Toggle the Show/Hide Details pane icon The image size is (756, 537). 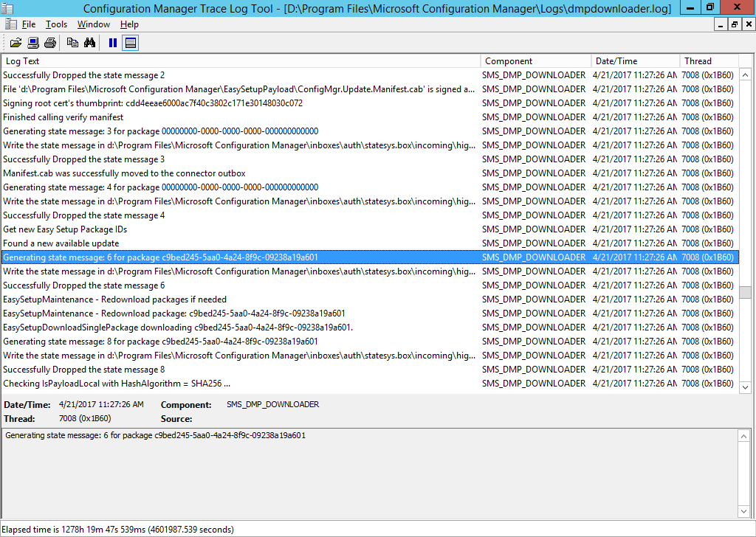pyautogui.click(x=130, y=43)
